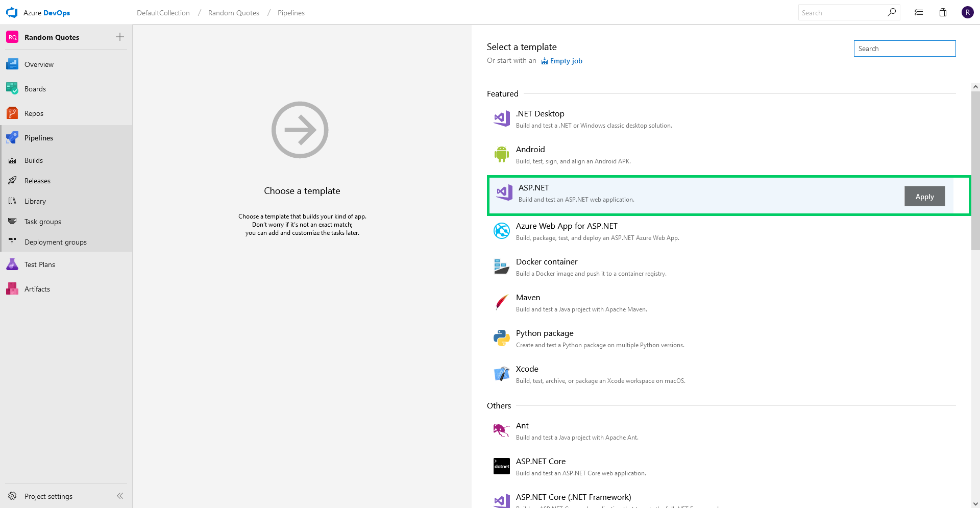Click the Ant template icon
The height and width of the screenshot is (508, 980).
[x=502, y=431]
